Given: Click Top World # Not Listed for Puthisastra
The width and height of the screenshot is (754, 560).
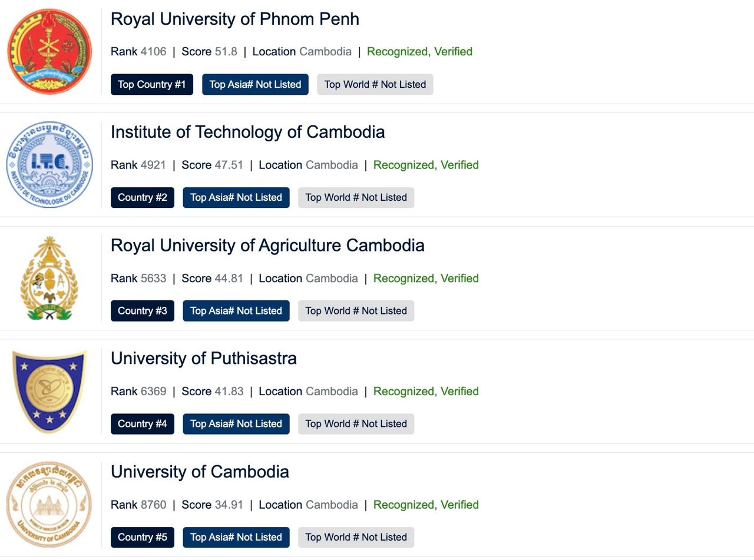Looking at the screenshot, I should pos(356,424).
